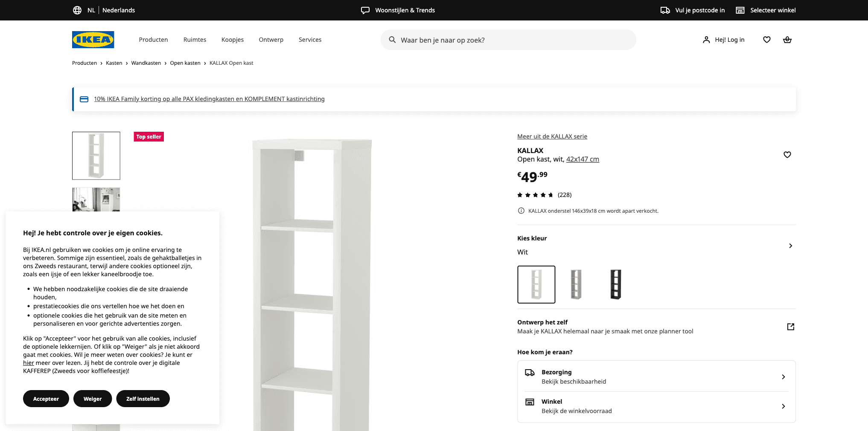Open the 10% IKEA Family korting link
The height and width of the screenshot is (431, 868).
209,99
